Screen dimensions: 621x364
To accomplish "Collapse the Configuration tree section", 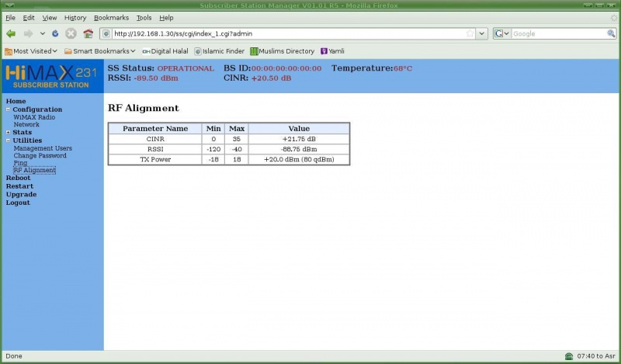I will [x=9, y=109].
